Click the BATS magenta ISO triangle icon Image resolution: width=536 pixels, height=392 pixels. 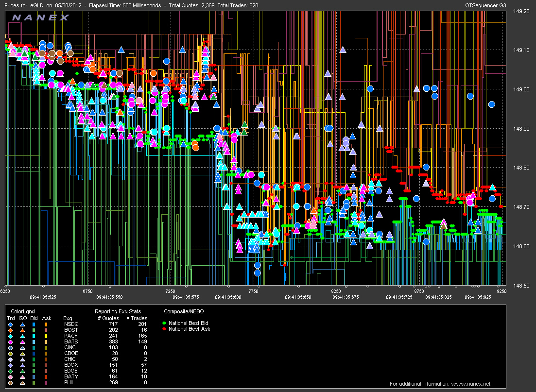[x=22, y=342]
